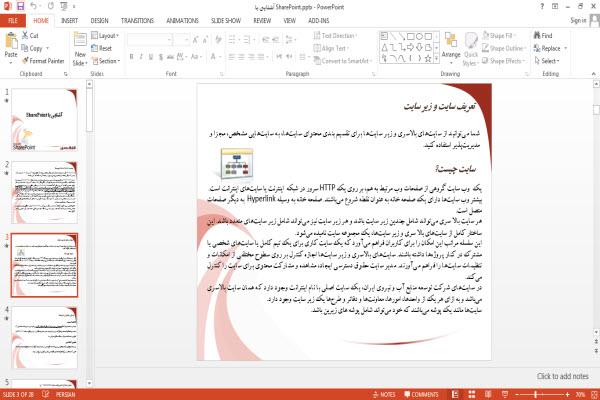Image resolution: width=600 pixels, height=400 pixels.
Task: Choose the right arrow shape
Action: (x=411, y=47)
